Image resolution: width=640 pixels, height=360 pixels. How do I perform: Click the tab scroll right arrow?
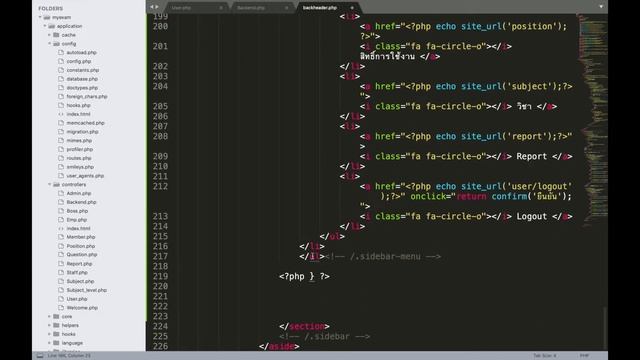[x=157, y=7]
